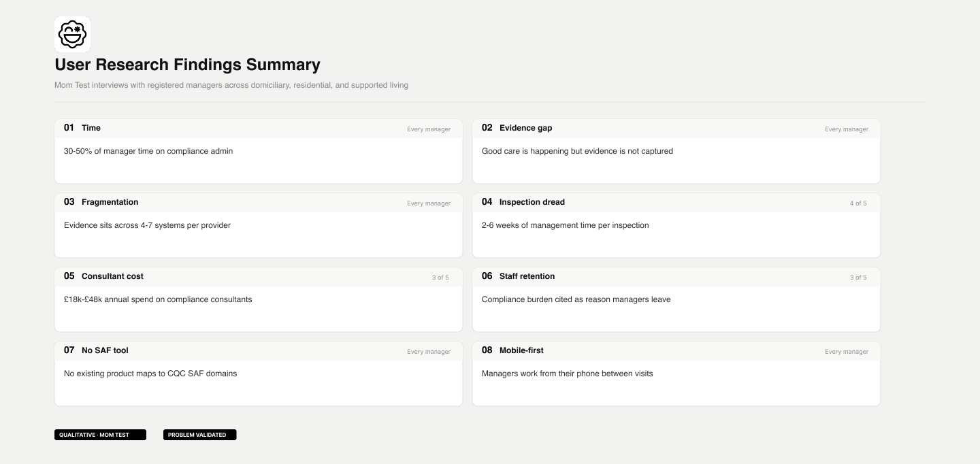This screenshot has width=980, height=464.
Task: Click 'Every manager' tag on Time card
Action: click(x=429, y=129)
